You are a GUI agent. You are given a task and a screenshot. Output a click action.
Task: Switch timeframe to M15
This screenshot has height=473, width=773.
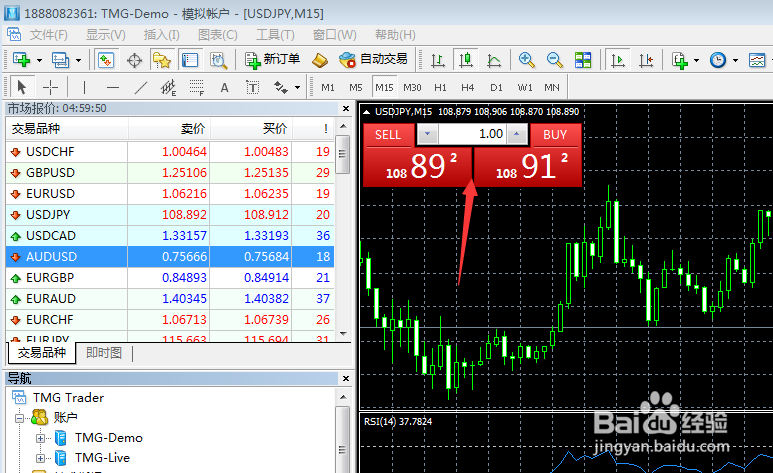384,88
